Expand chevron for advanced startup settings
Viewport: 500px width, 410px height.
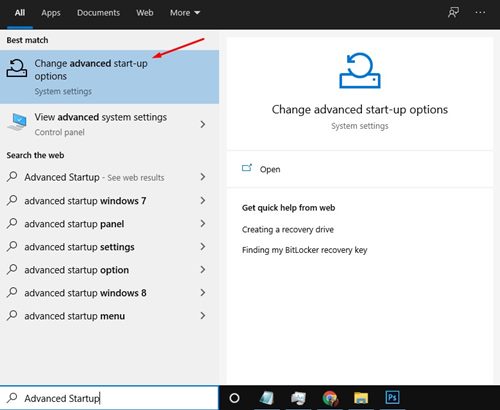[203, 246]
